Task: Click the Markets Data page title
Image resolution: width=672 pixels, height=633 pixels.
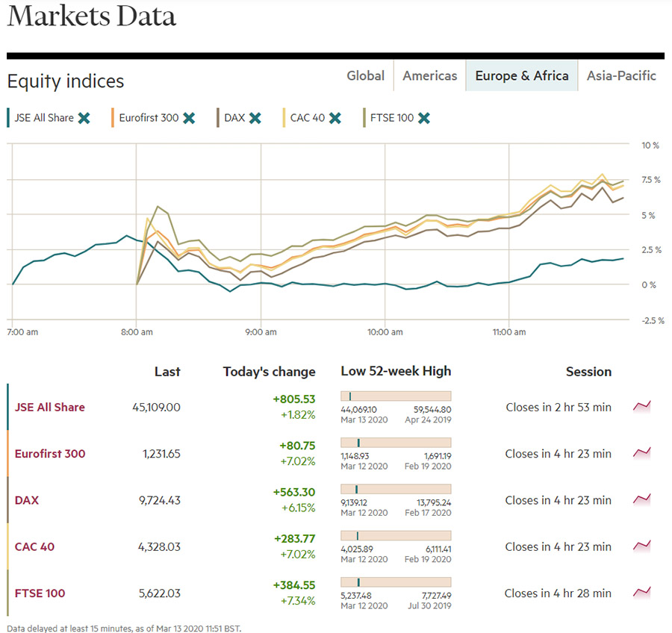Action: pos(92,16)
